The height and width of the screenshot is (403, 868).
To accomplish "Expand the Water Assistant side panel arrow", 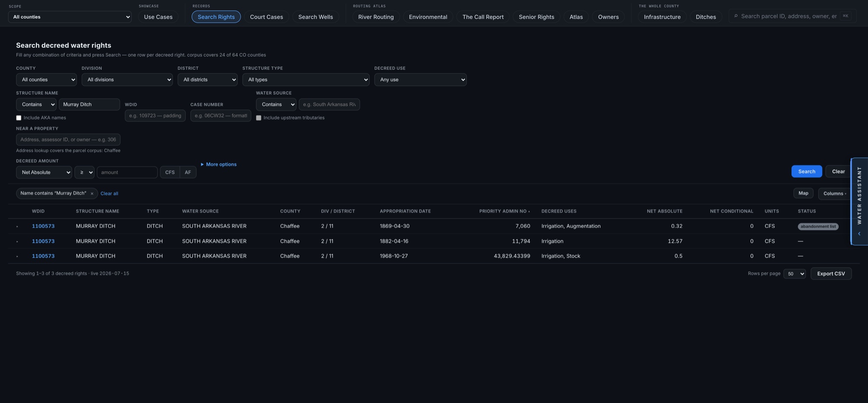I will coord(859,234).
